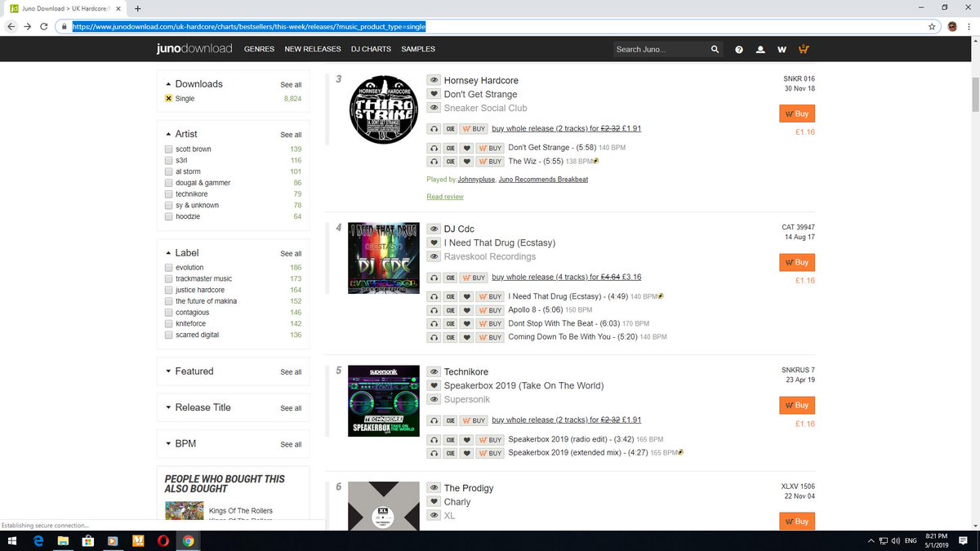The height and width of the screenshot is (551, 980).
Task: Follow artist DJ Cdc eye icon
Action: [x=434, y=229]
